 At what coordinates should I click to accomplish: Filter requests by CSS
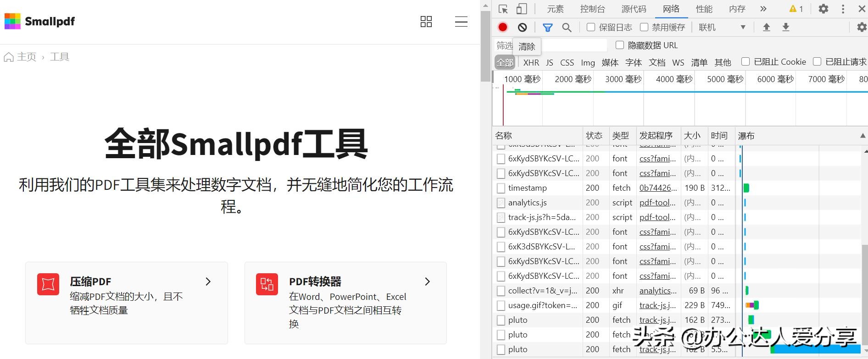tap(567, 62)
